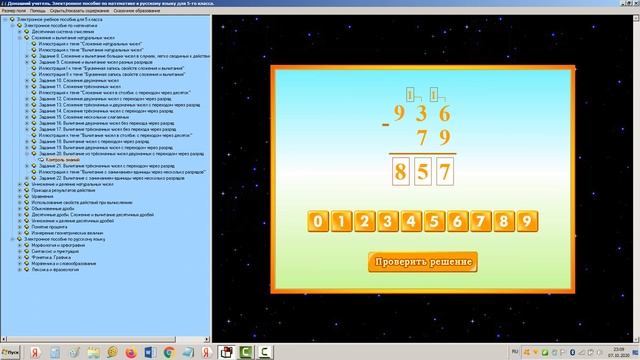Screen dimensions: 640x360
Task: Collapse 'Электронное пособие по русскому языку' node
Action: tap(12, 239)
